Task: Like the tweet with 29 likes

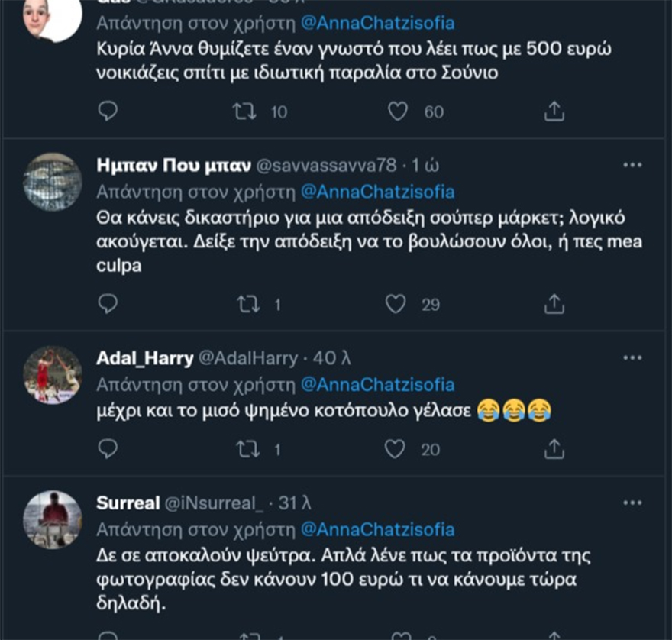Action: [x=396, y=304]
